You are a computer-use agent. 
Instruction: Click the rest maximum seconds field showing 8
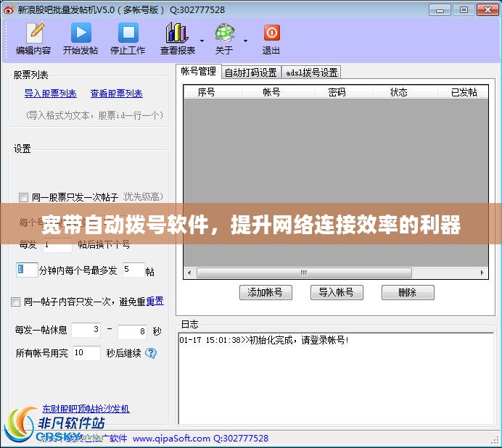pos(132,332)
